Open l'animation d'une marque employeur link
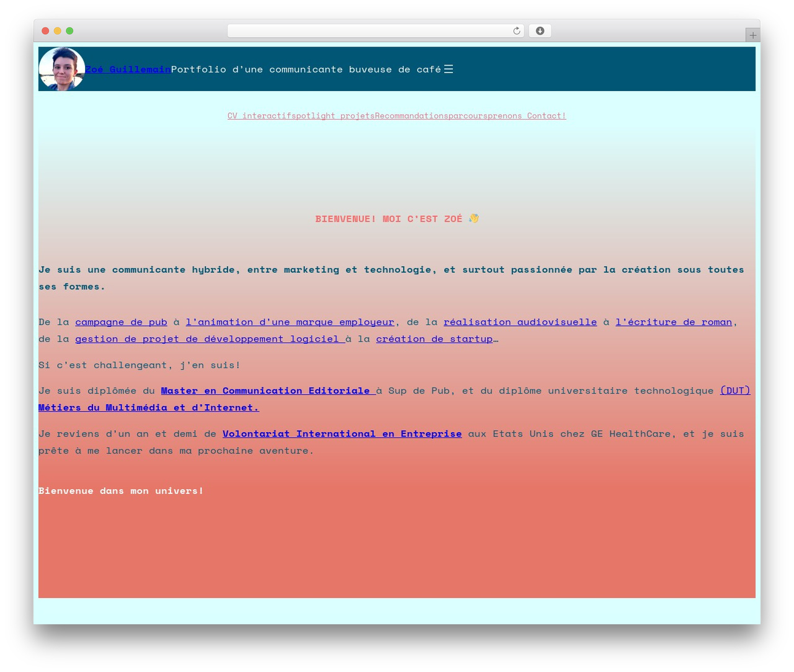 [x=290, y=322]
